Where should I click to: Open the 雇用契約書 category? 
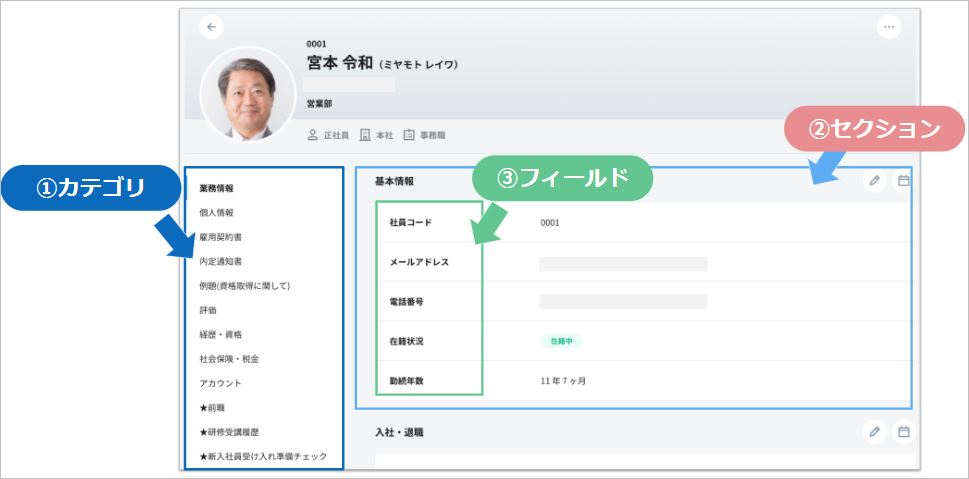(x=220, y=237)
